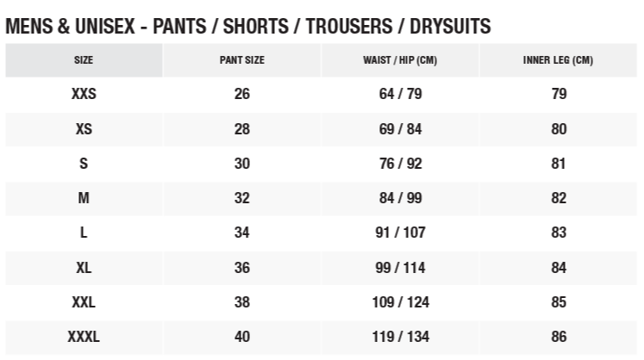Click inner leg value 79
This screenshot has width=644, height=360.
coord(559,94)
